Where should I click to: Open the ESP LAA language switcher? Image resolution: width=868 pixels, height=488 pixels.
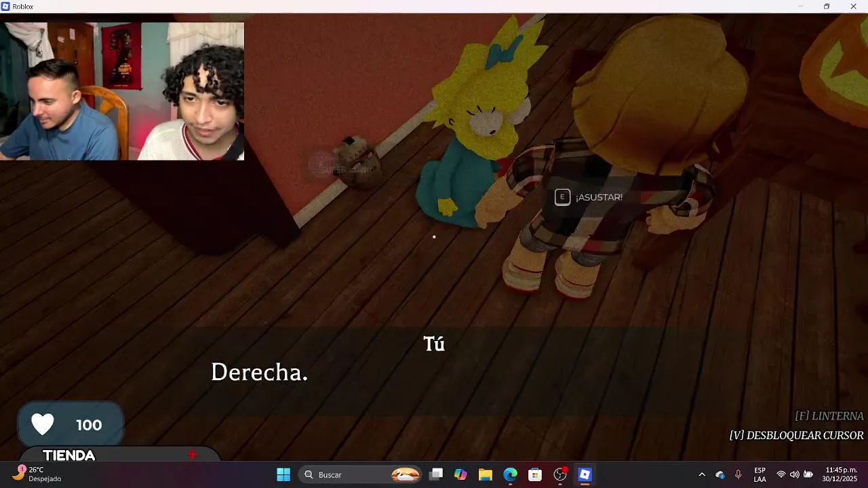[759, 474]
